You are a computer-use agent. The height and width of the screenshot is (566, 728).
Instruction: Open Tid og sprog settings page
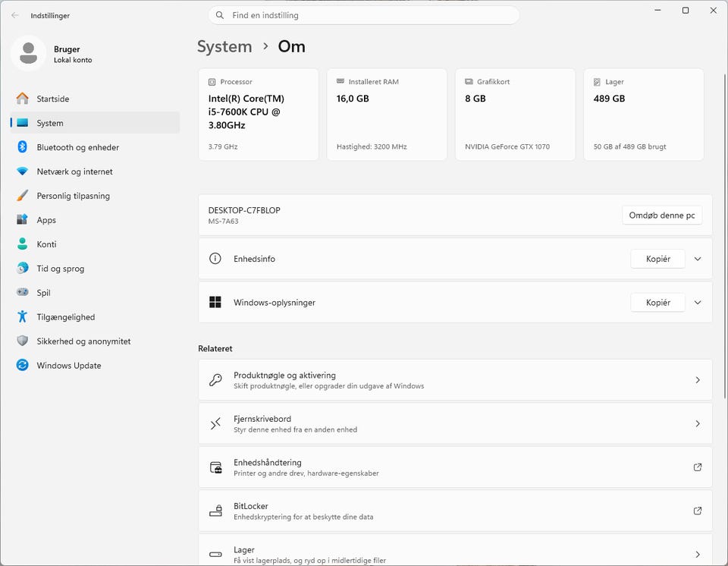(x=61, y=269)
